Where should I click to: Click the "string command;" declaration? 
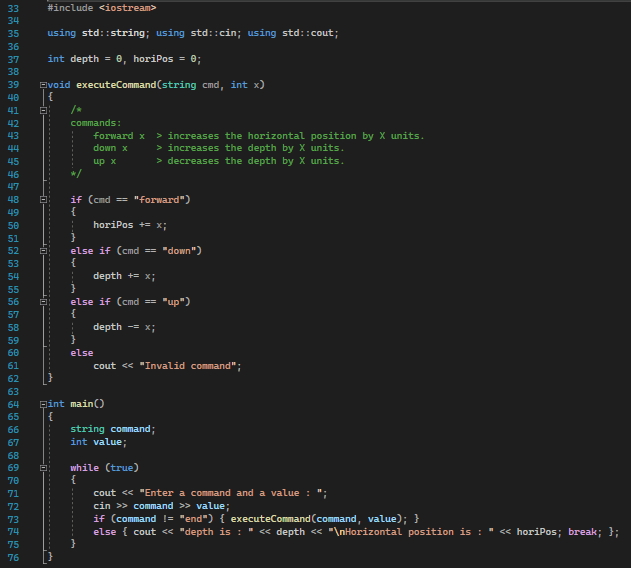[112, 429]
